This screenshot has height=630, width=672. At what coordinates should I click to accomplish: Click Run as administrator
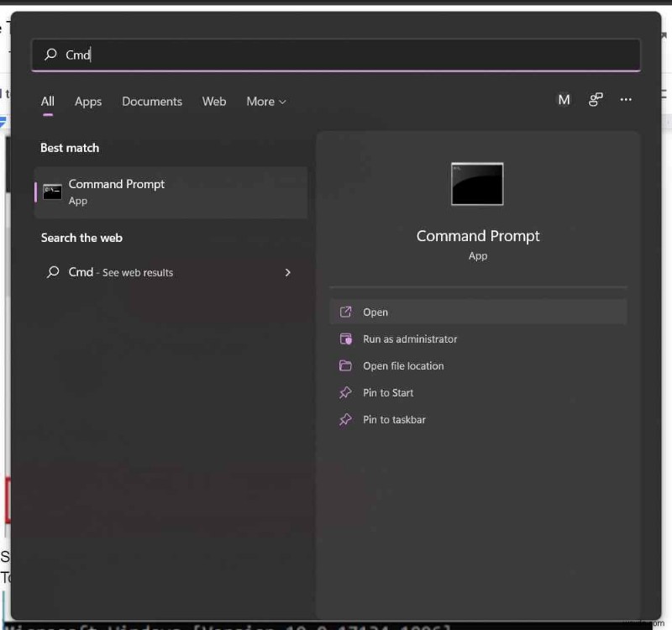tap(478, 339)
